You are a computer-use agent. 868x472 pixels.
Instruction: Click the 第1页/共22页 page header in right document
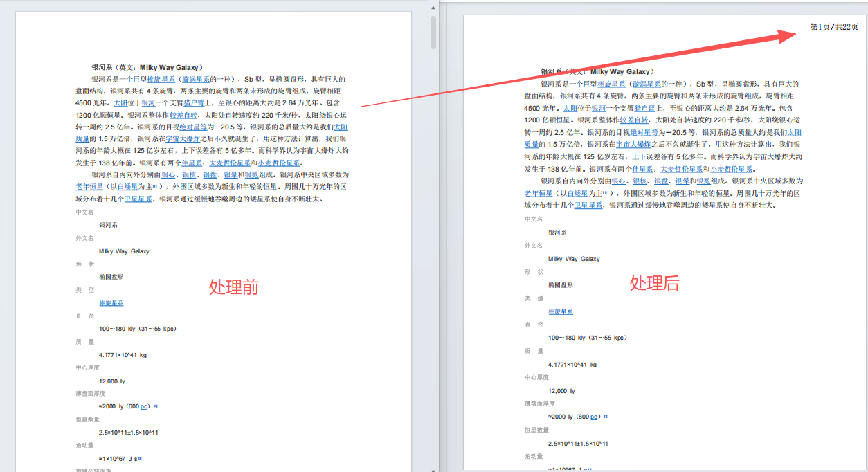(834, 27)
